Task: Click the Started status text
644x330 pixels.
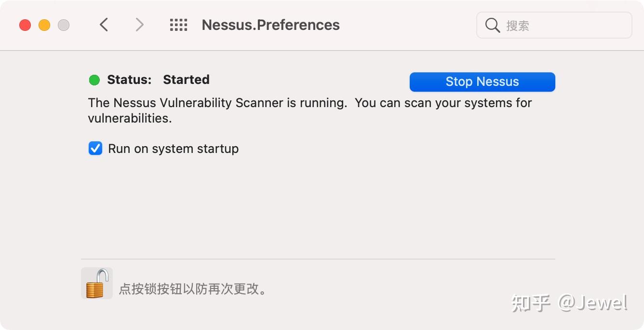Action: pyautogui.click(x=186, y=80)
